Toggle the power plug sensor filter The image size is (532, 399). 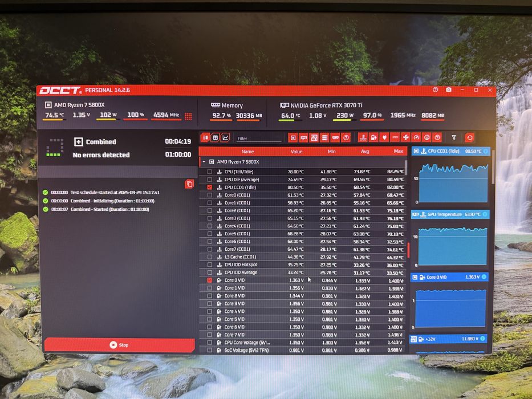click(384, 137)
